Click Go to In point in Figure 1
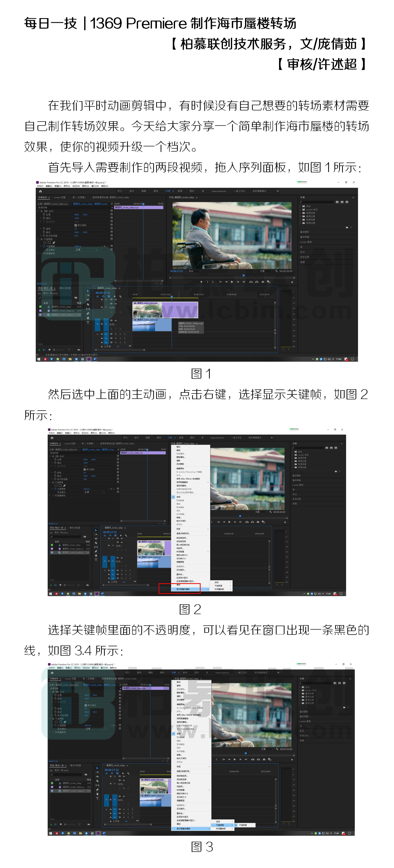The image size is (394, 868). 221,282
